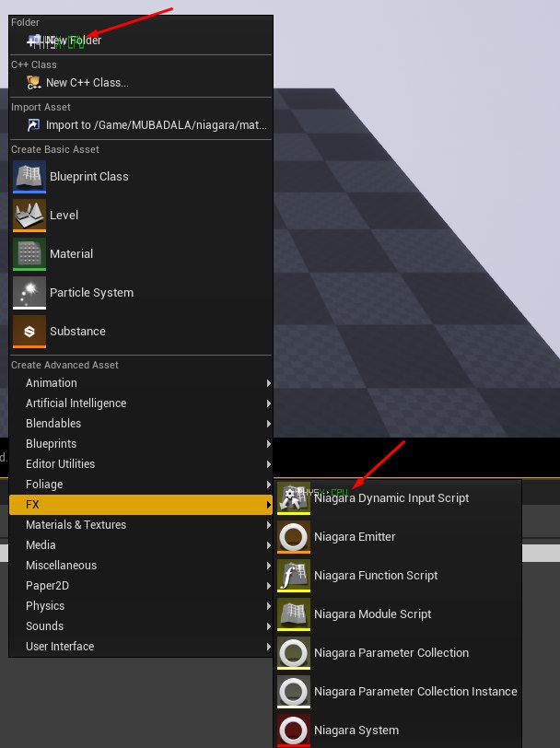Click the Foliage category label
The image size is (560, 748).
44,485
